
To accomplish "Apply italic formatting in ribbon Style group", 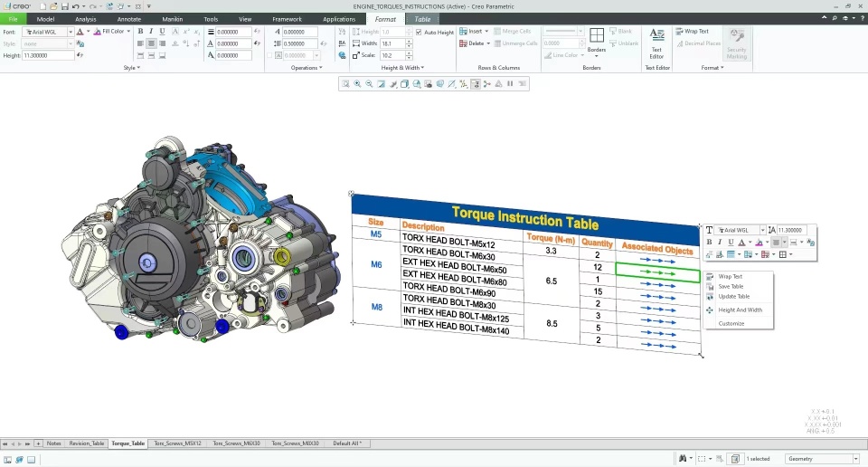I will click(x=151, y=32).
